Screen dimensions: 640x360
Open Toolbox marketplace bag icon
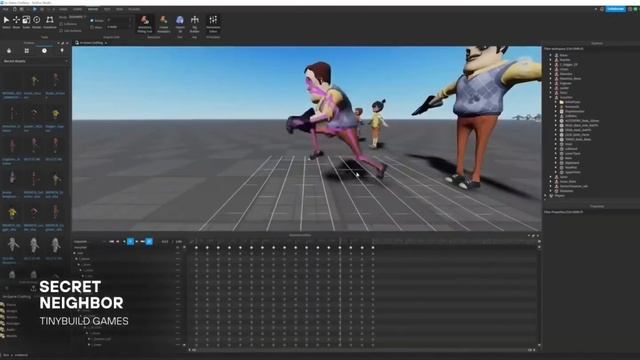[x=9, y=51]
